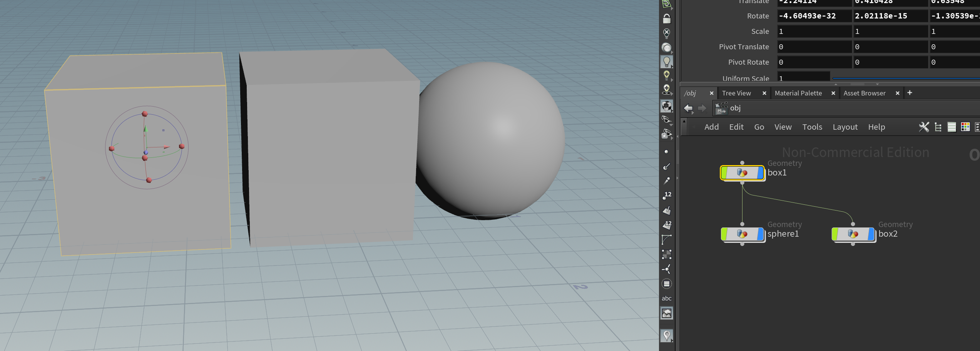Switch to the Tree View tab

click(736, 93)
